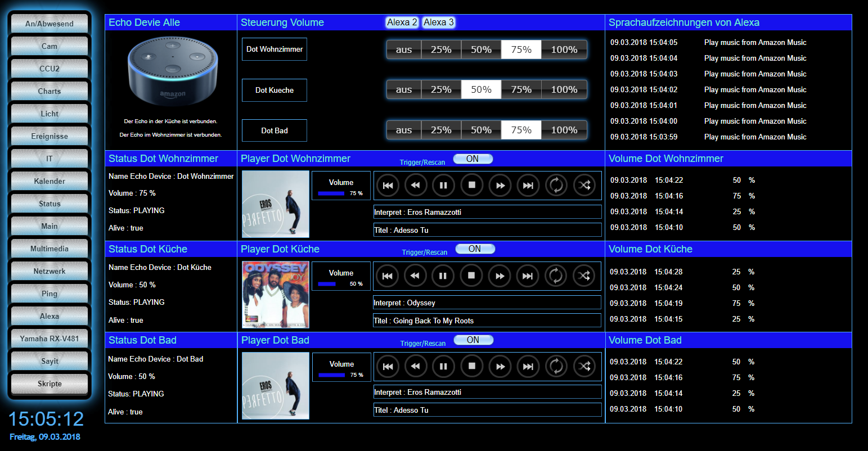This screenshot has width=868, height=451.
Task: Stop Dot Wohnzimmer playback
Action: (x=472, y=185)
